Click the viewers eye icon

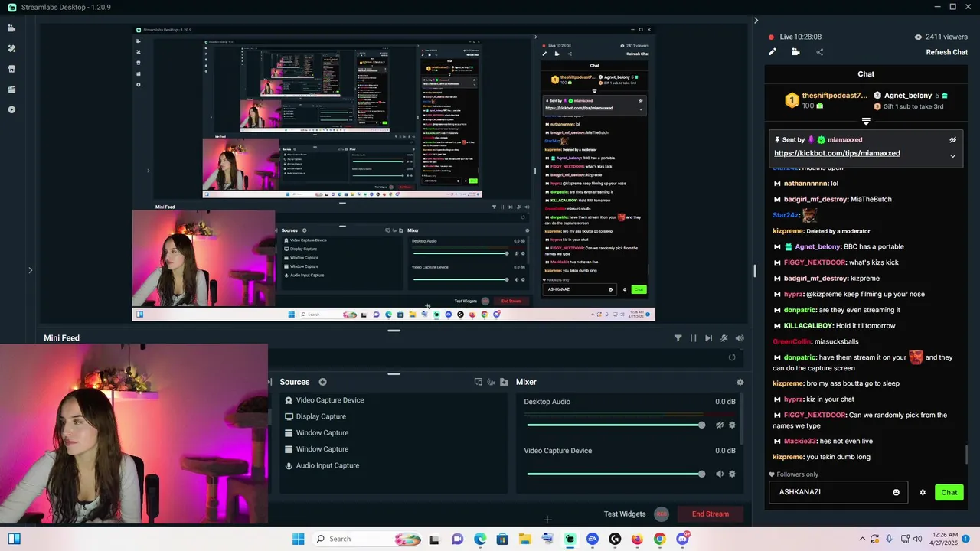tap(918, 37)
